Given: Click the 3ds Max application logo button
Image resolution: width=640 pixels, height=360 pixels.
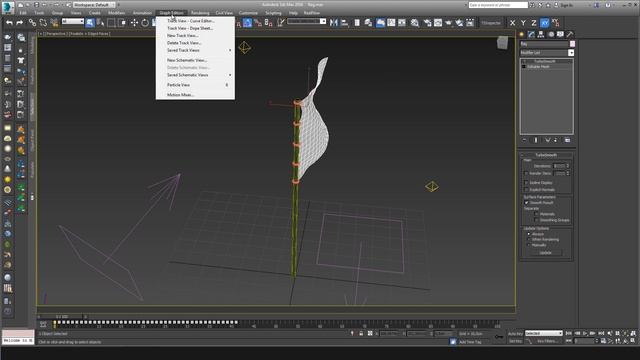Looking at the screenshot, I should click(x=8, y=7).
